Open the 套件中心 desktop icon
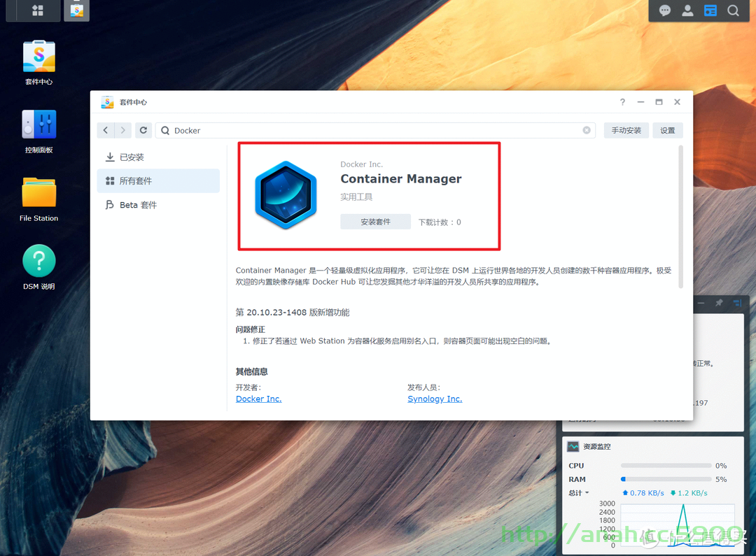 click(x=38, y=63)
